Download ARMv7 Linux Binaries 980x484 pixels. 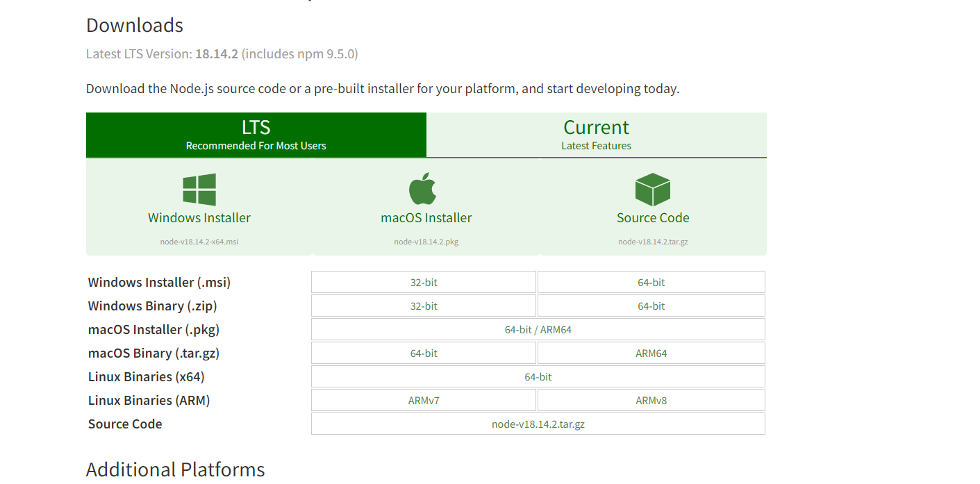point(424,400)
